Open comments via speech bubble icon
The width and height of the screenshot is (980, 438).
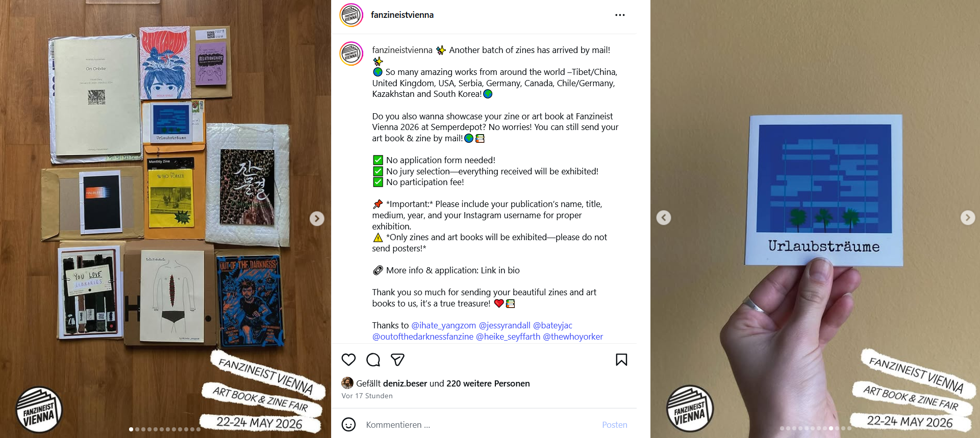373,359
